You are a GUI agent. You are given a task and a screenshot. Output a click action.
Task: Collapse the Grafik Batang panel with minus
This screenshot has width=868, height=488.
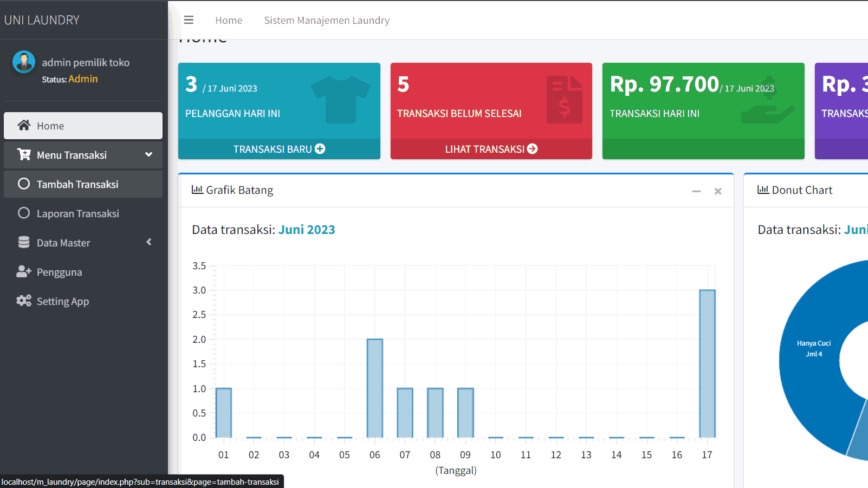696,191
